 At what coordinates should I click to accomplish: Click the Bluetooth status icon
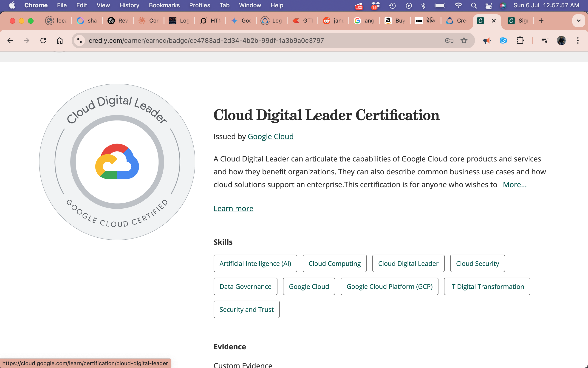coord(423,5)
